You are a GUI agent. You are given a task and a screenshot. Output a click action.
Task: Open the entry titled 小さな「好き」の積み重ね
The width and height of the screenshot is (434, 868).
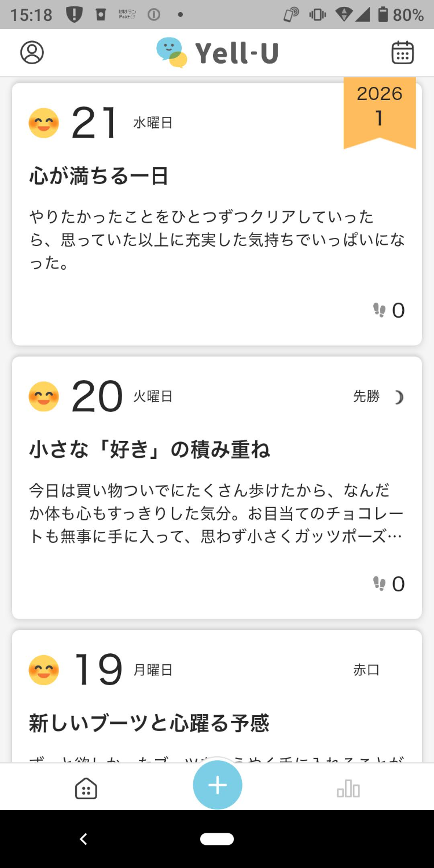[150, 450]
